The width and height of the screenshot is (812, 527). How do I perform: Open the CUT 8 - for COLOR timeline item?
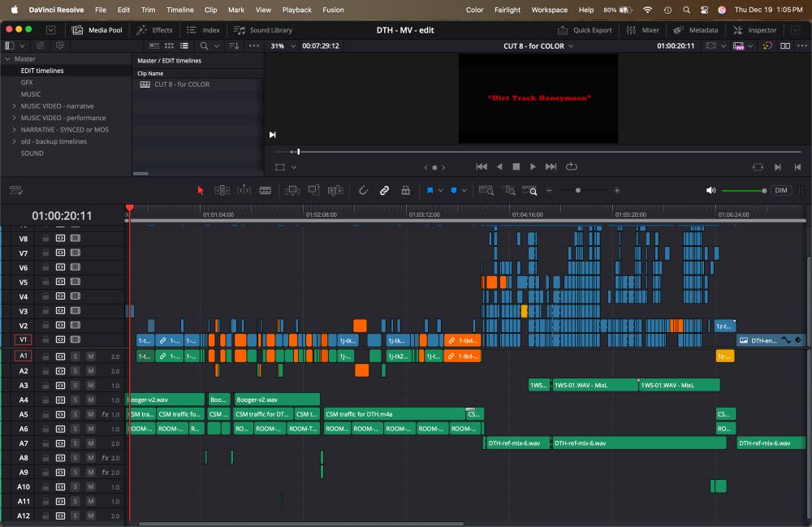(182, 84)
